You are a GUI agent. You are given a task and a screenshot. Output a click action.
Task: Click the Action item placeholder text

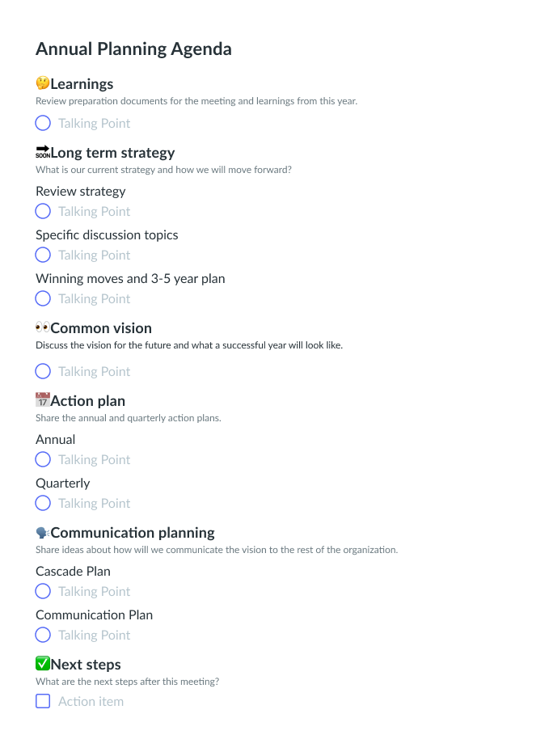click(x=91, y=701)
